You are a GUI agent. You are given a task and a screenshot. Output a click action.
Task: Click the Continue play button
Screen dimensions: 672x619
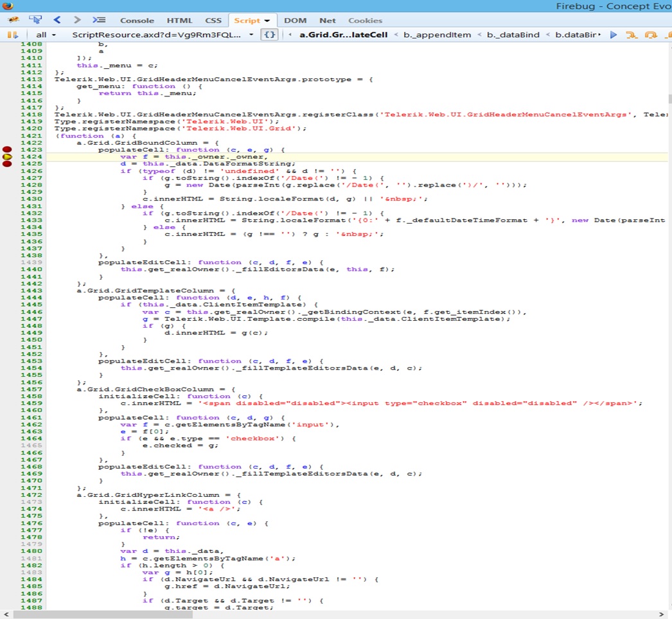(614, 35)
